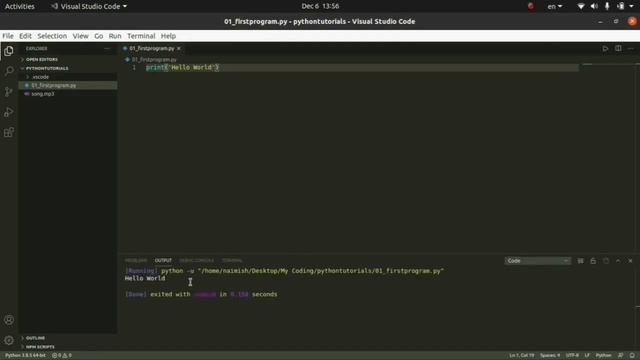Viewport: 640px width, 360px height.
Task: Open the Run and Debug view
Action: pos(9,112)
